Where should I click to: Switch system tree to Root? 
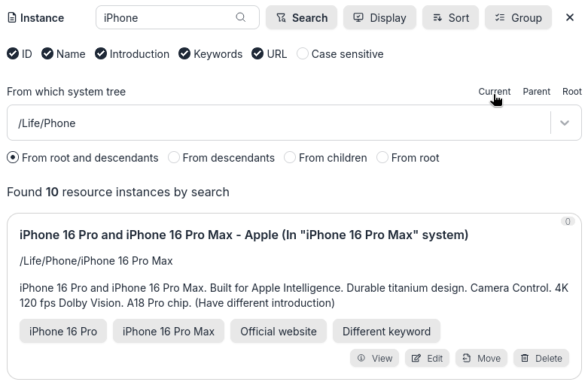pyautogui.click(x=571, y=92)
